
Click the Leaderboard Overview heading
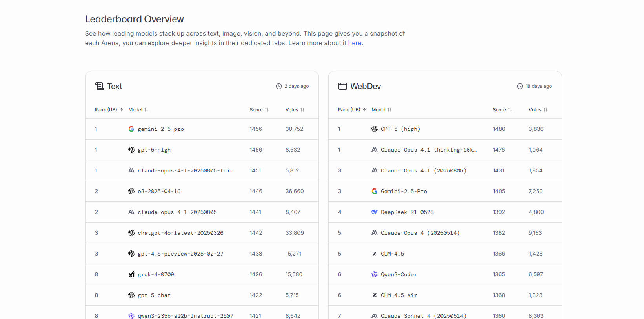click(x=134, y=19)
